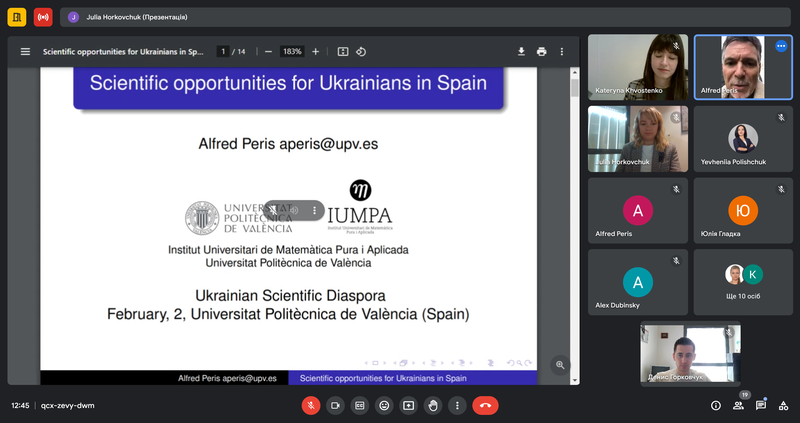Open the chat panel
Image resolution: width=800 pixels, height=423 pixels.
[761, 406]
